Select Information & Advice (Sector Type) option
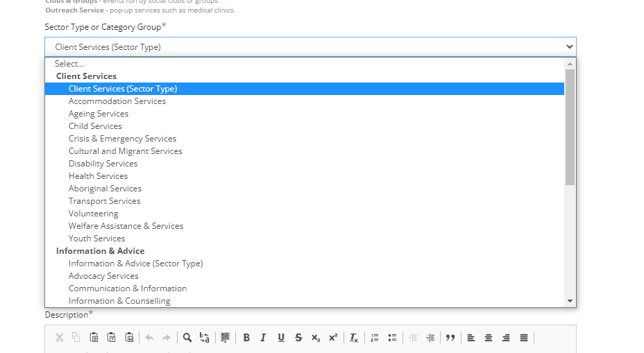This screenshot has width=644, height=353. 305,264
